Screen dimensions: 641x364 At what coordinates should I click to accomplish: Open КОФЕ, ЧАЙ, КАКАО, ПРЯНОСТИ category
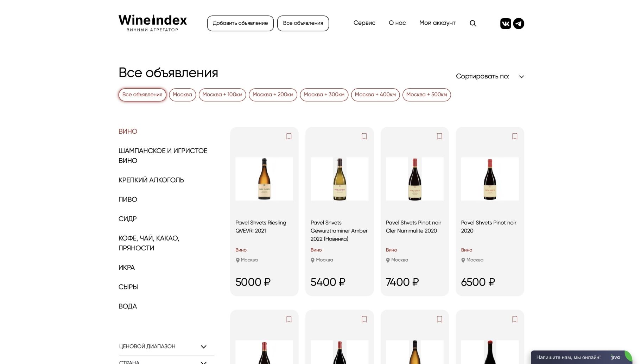(149, 243)
